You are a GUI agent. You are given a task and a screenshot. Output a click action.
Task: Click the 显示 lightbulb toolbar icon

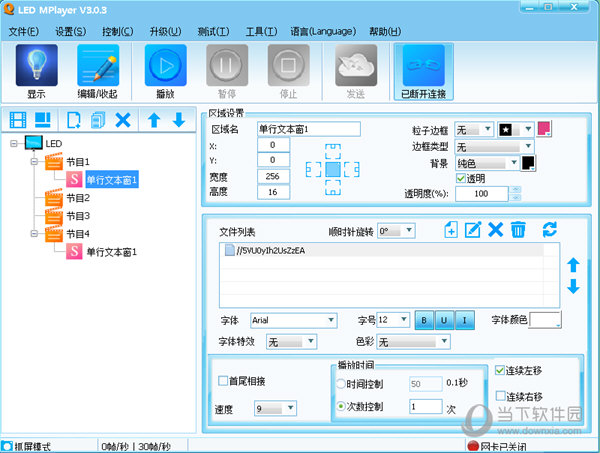tap(37, 65)
